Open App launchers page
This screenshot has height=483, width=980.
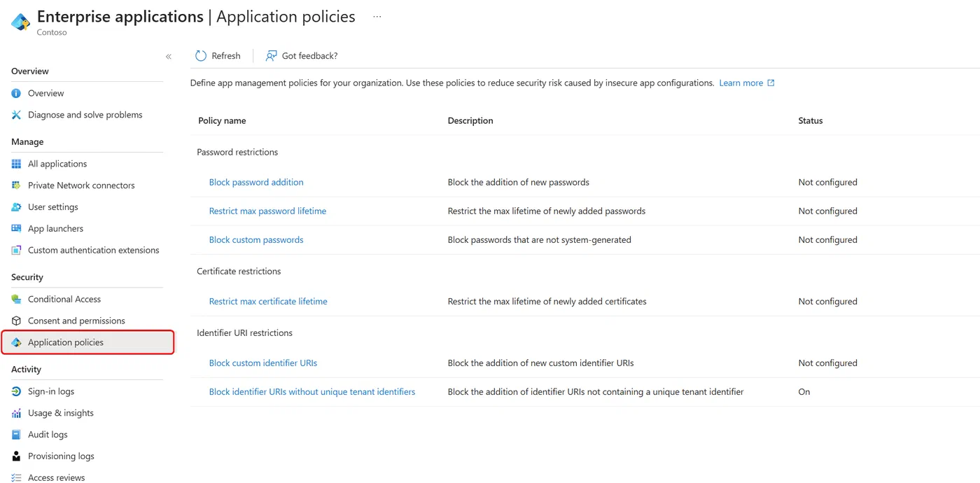(x=55, y=229)
